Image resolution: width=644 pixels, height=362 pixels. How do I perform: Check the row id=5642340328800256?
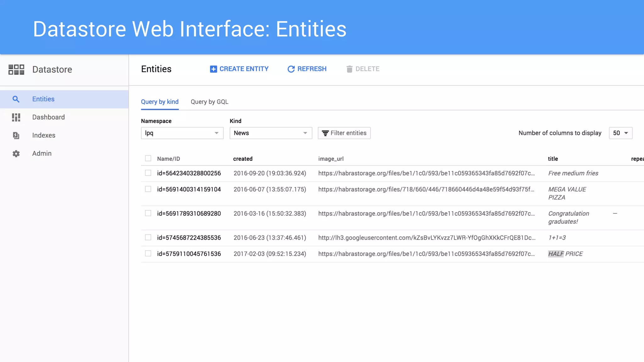click(x=148, y=173)
